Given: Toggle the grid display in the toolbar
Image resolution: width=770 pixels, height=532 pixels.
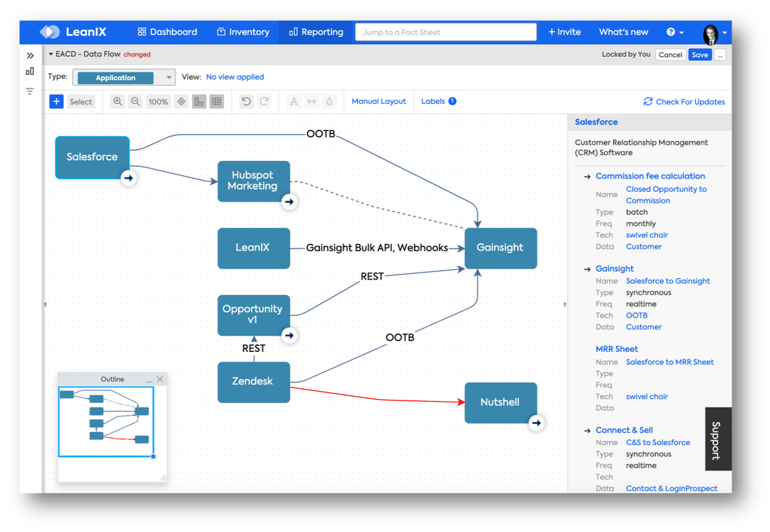Looking at the screenshot, I should tap(215, 101).
